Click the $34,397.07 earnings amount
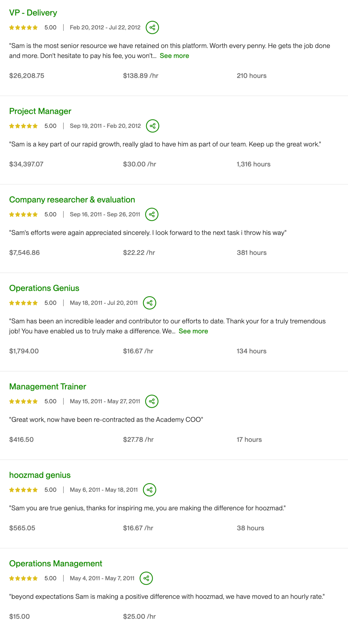Screen dimensions: 348x644 [26, 164]
